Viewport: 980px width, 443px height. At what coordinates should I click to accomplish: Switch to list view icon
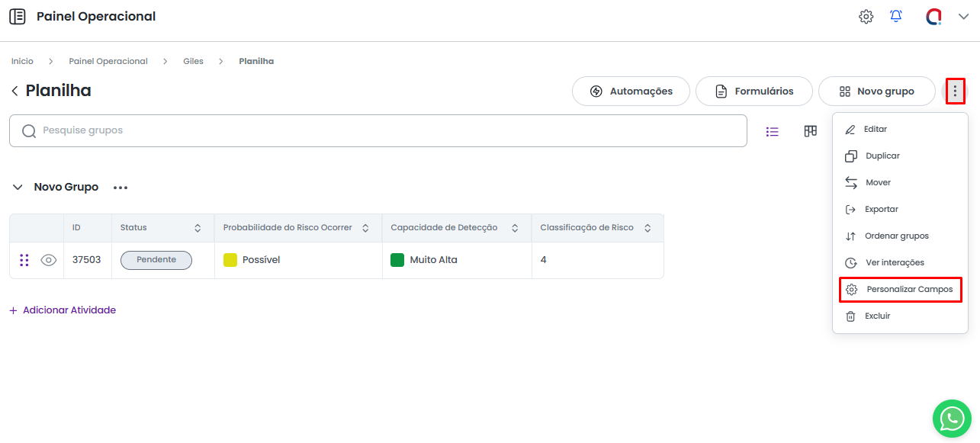[x=773, y=131]
